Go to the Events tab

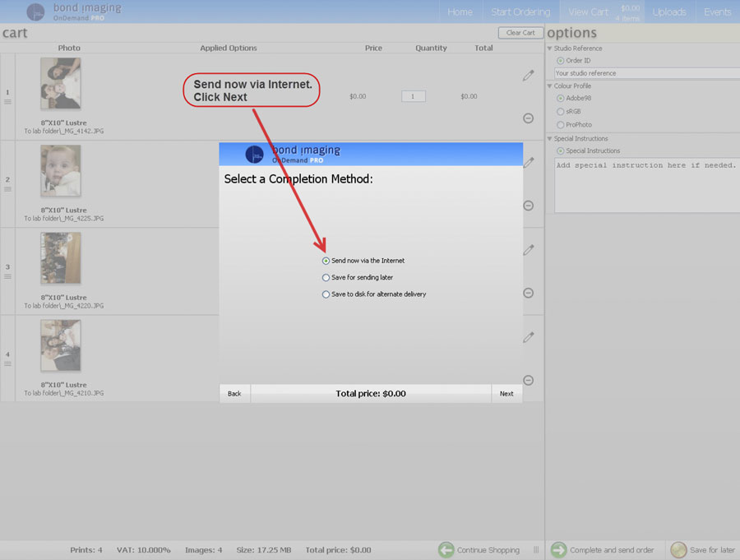point(717,12)
